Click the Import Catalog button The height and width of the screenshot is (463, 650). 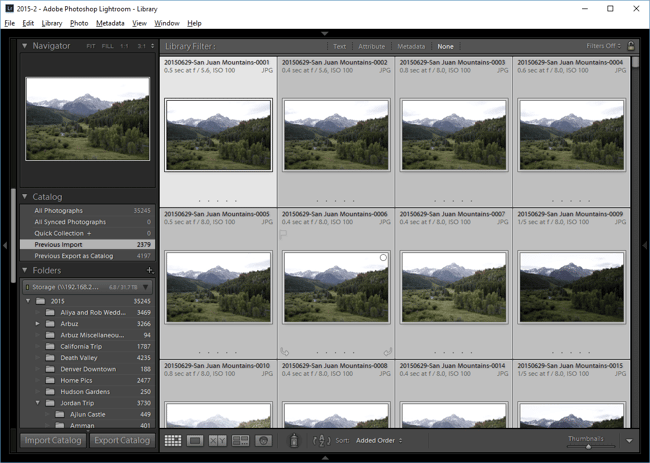pos(53,440)
